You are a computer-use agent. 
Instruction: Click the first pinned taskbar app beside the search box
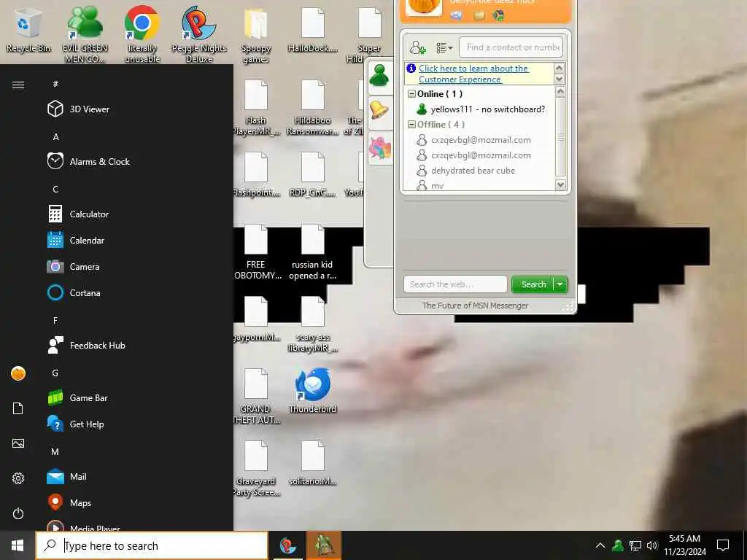point(287,545)
